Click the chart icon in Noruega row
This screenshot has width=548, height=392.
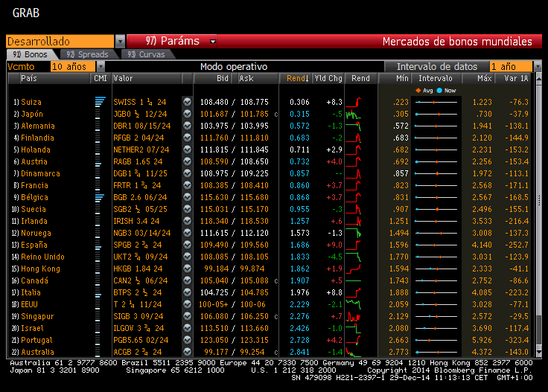point(188,233)
